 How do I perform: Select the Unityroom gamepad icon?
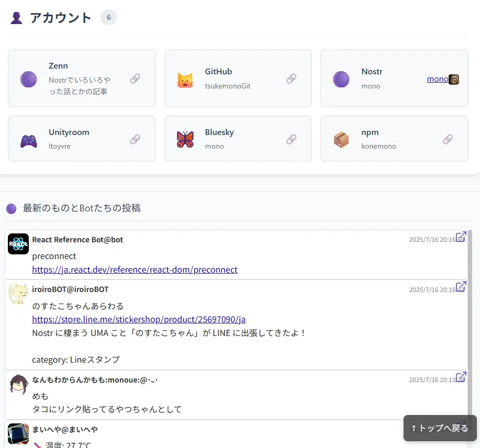pyautogui.click(x=28, y=139)
